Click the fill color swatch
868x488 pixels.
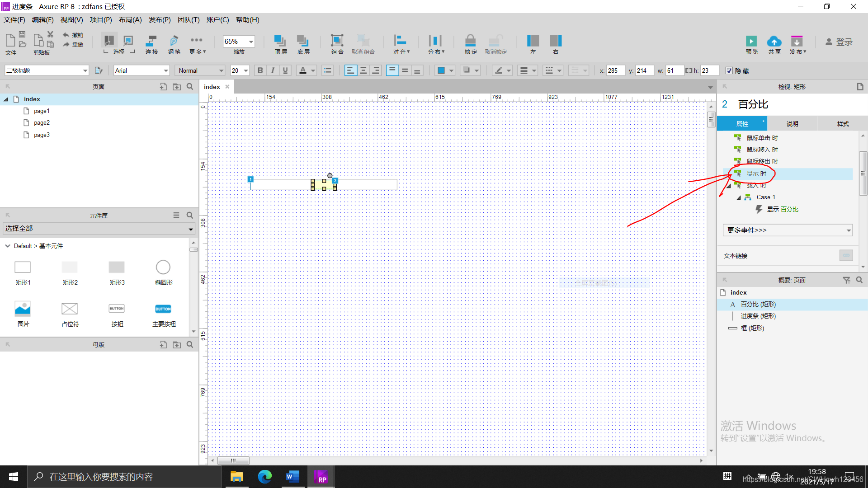(441, 70)
